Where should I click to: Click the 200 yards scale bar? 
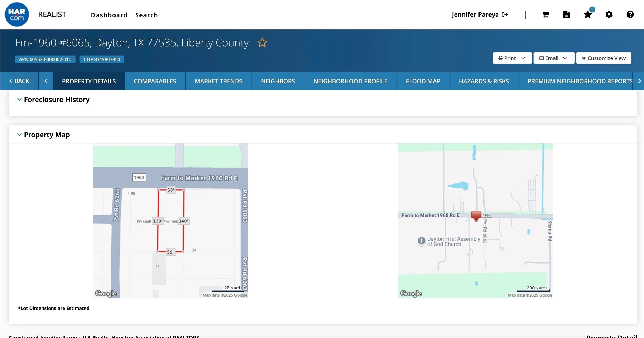533,289
